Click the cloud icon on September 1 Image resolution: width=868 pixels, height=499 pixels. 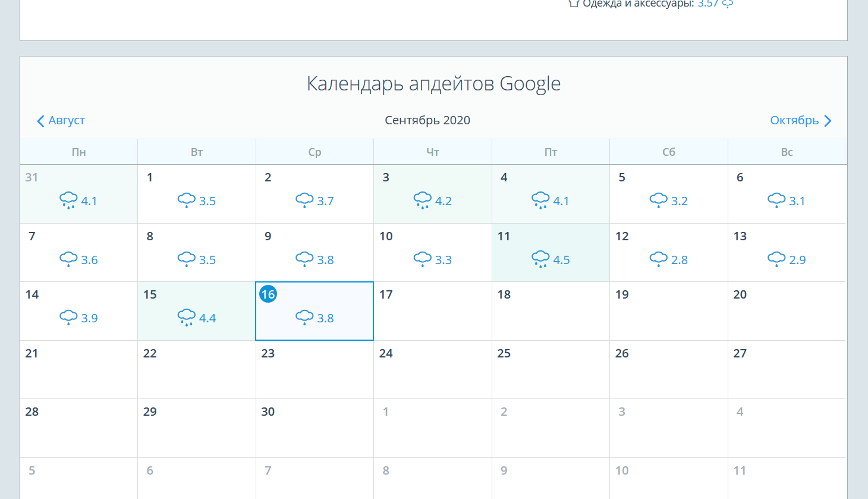pos(187,200)
